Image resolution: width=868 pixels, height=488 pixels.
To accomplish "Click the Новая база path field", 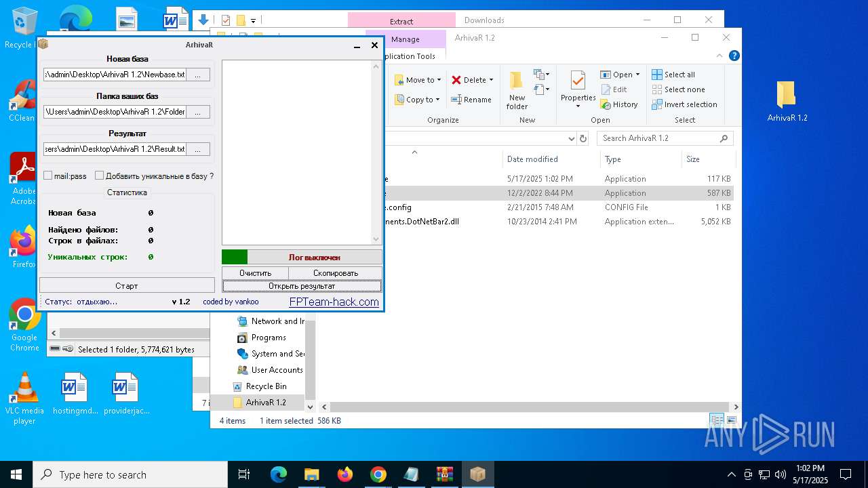I will [115, 75].
